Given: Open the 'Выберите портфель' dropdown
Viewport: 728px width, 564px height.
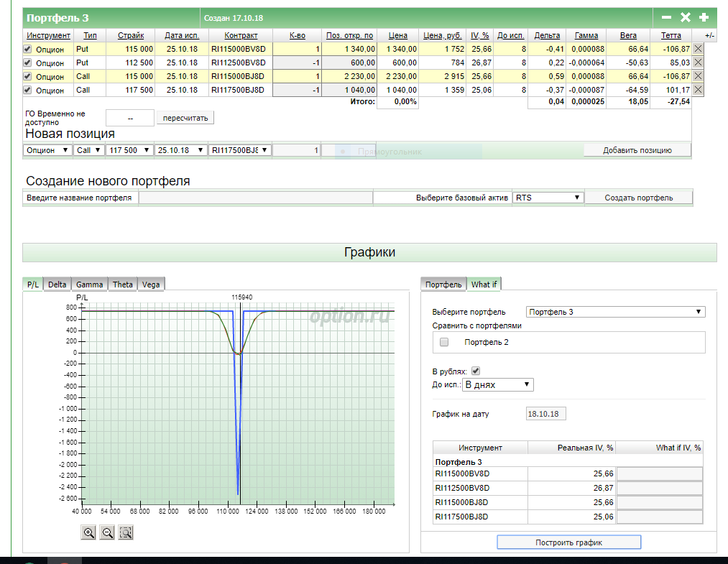Looking at the screenshot, I should 615,312.
